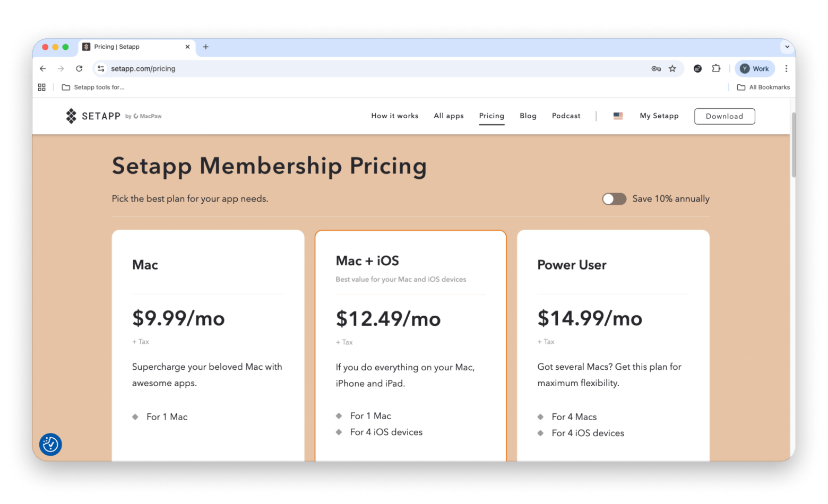Open the All Bookmarks folder
This screenshot has width=828, height=504.
763,87
